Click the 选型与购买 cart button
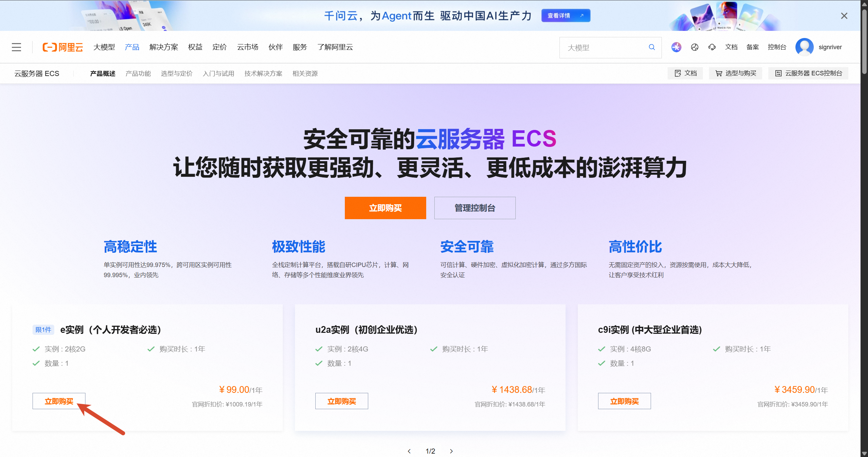Viewport: 868px width, 457px height. click(735, 73)
